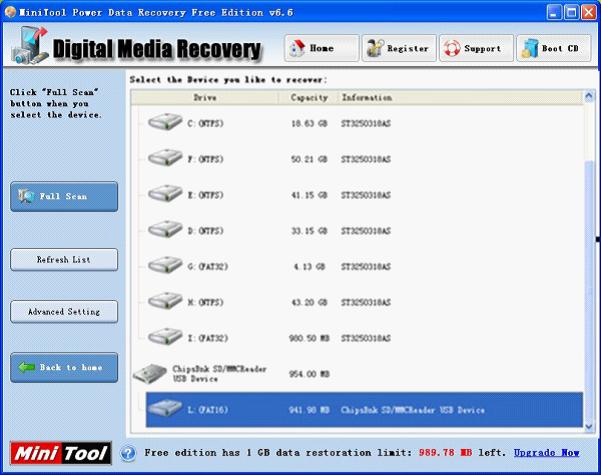Screen dimensions: 601x475
Task: Select the D: (NTFS) drive icon
Action: pyautogui.click(x=165, y=230)
